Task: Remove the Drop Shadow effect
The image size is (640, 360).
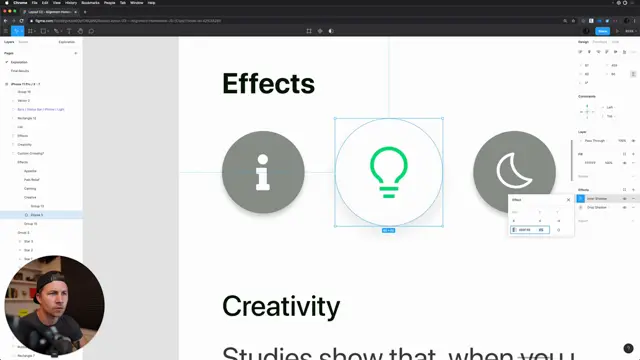Action: click(633, 207)
